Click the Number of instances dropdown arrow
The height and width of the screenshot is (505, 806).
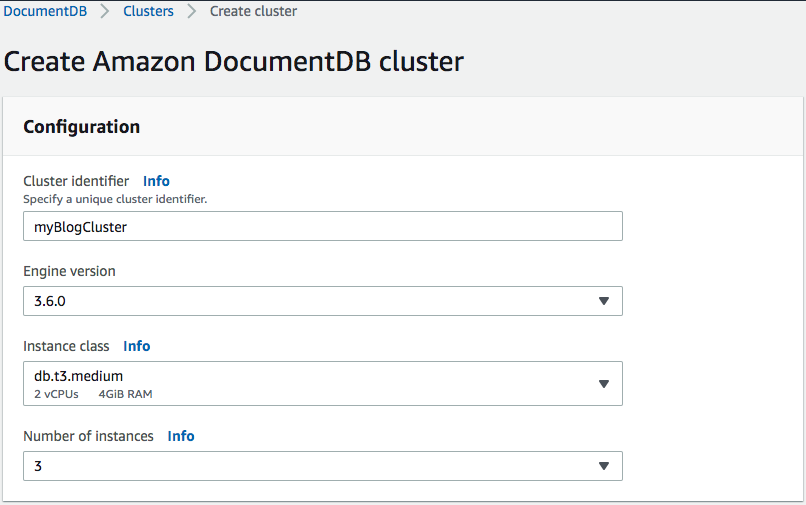[604, 466]
